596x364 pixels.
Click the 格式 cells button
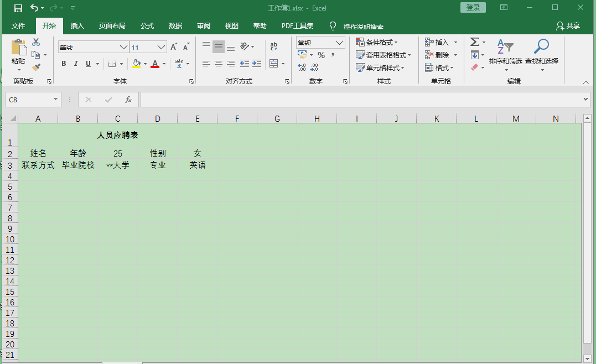tap(439, 67)
